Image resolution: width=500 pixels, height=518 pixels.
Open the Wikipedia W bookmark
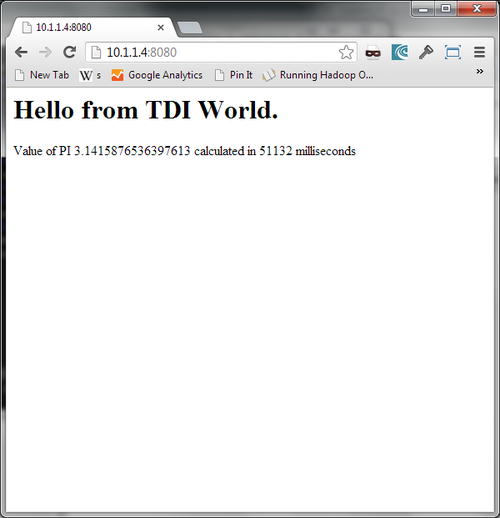(90, 75)
